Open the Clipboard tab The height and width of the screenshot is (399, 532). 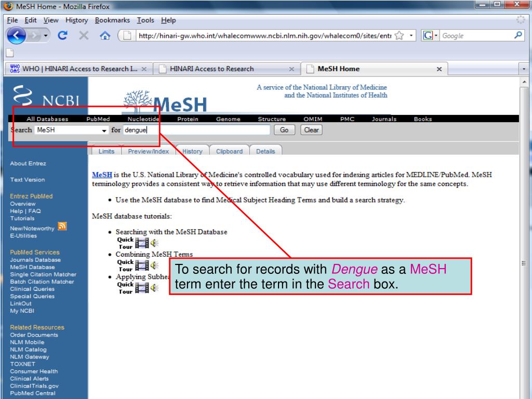[229, 151]
